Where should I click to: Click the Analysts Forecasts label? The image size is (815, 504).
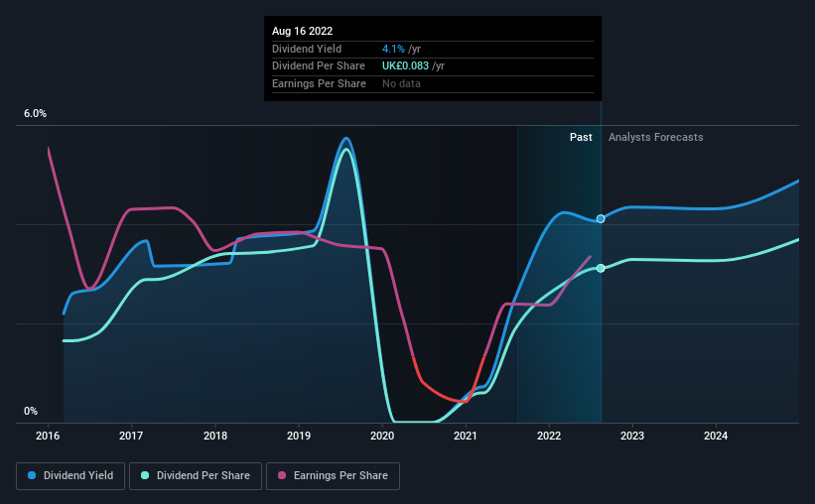[656, 137]
